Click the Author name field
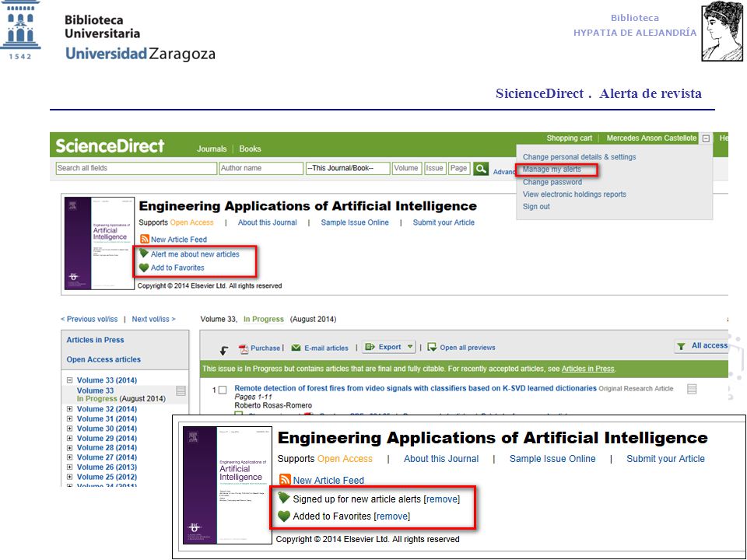The width and height of the screenshot is (747, 560). [x=261, y=168]
